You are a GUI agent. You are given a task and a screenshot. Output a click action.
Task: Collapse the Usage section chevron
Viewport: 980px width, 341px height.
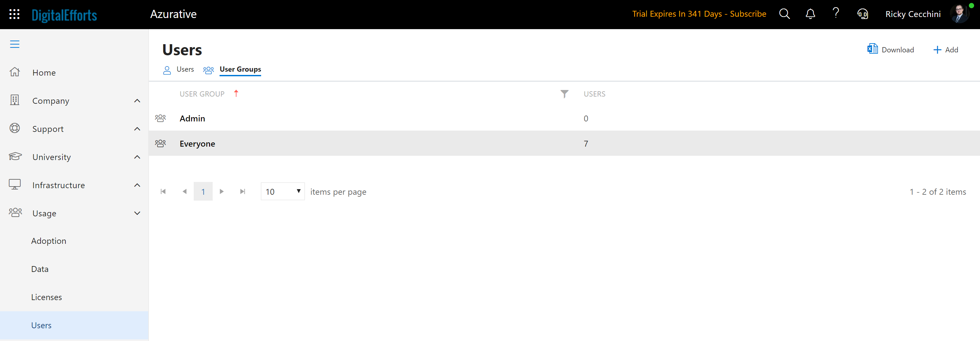coord(137,213)
